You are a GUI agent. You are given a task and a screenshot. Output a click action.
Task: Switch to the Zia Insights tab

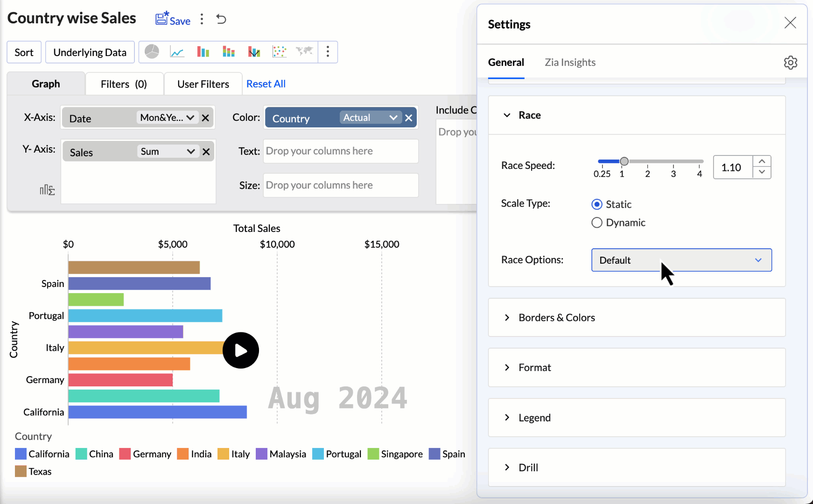570,62
